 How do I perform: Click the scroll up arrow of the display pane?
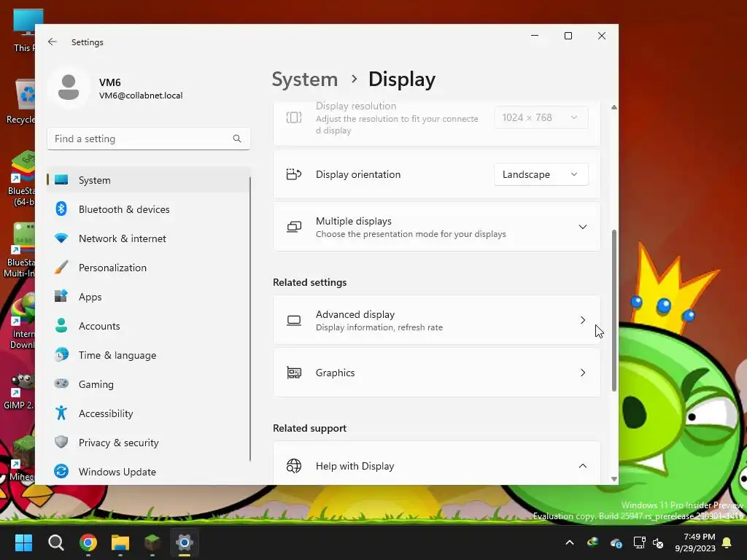pos(614,108)
